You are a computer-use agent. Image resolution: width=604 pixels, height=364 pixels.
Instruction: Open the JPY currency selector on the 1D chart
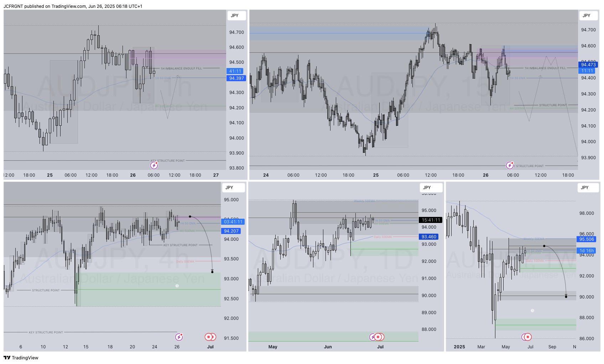[x=431, y=188]
